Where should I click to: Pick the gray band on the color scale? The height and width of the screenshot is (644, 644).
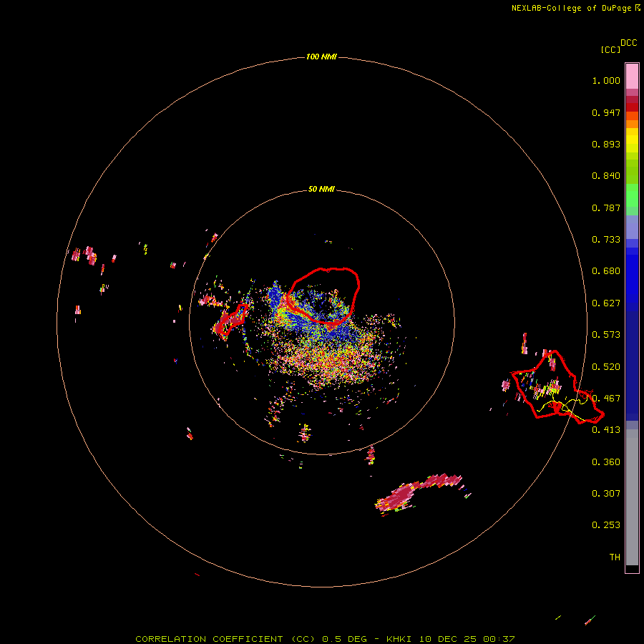(x=632, y=497)
